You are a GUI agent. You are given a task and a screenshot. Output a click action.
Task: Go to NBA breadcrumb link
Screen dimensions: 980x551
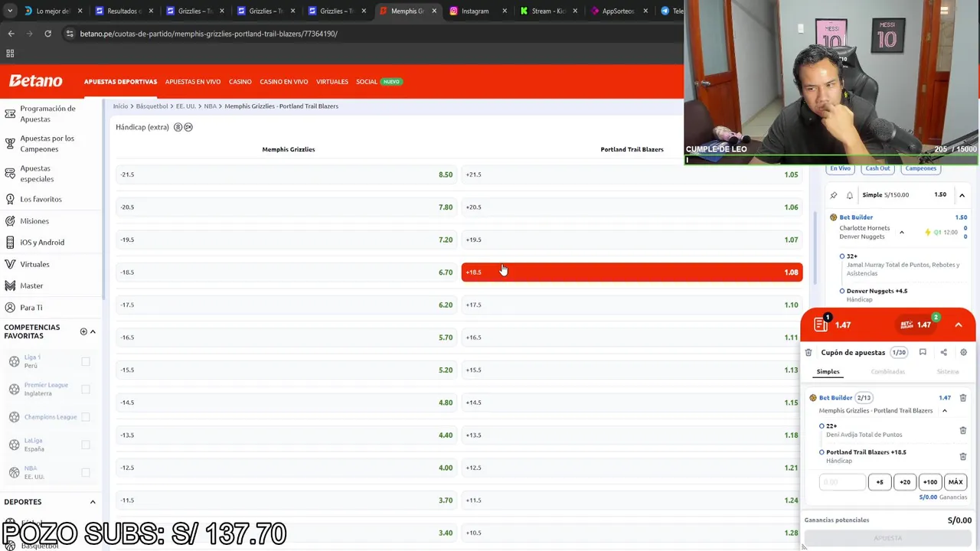click(210, 106)
